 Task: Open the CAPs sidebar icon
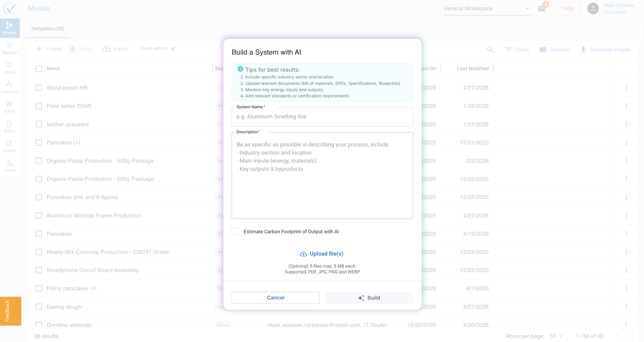(x=9, y=107)
